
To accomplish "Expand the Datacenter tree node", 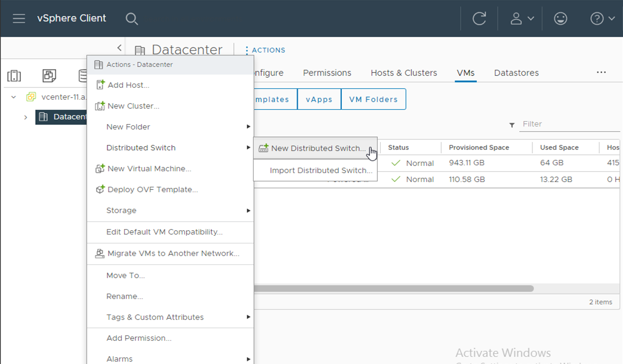I will (x=26, y=118).
